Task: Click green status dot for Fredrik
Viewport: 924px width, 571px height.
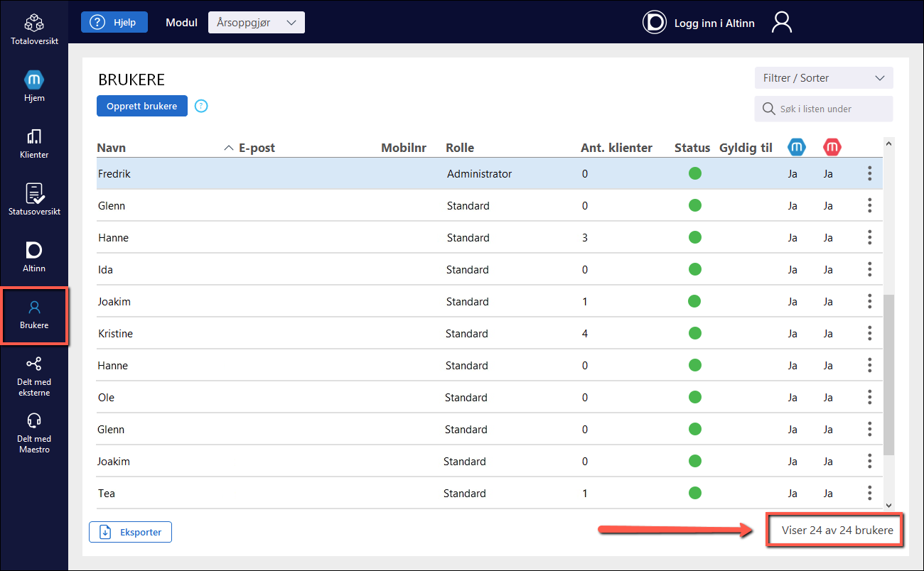Action: [x=695, y=173]
